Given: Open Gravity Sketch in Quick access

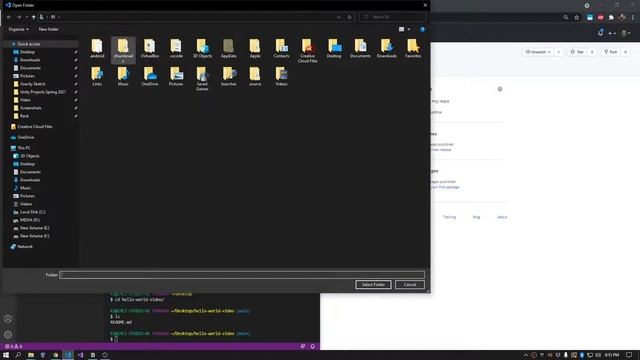Looking at the screenshot, I should click(33, 84).
